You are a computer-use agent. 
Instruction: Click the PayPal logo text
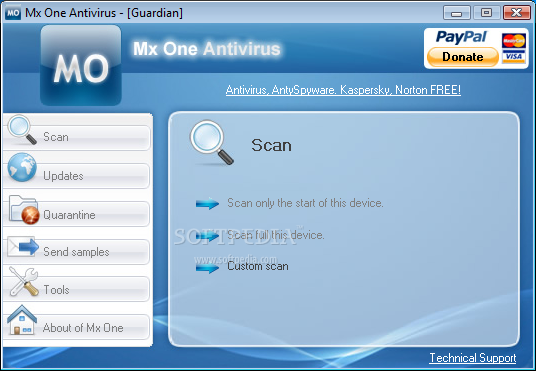pos(461,37)
